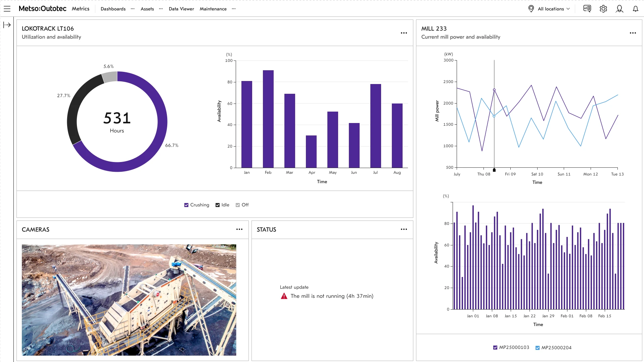Open the support chat tool icon
Image resolution: width=644 pixels, height=362 pixels.
[x=587, y=9]
